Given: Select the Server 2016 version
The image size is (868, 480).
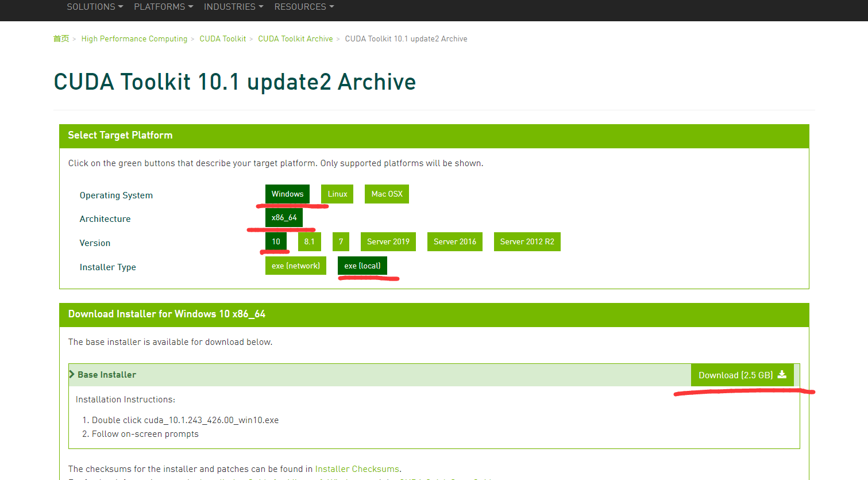Looking at the screenshot, I should pos(454,241).
